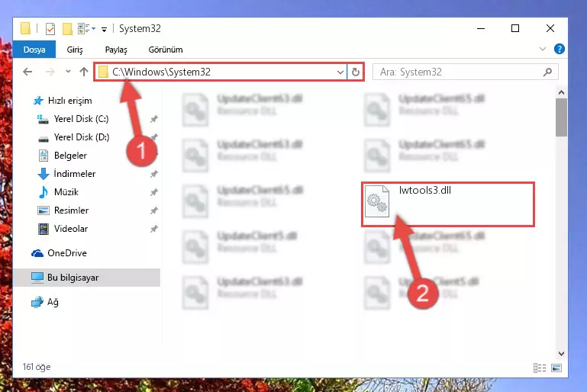587x392 pixels.
Task: Click the search magnifier icon
Action: pos(547,72)
